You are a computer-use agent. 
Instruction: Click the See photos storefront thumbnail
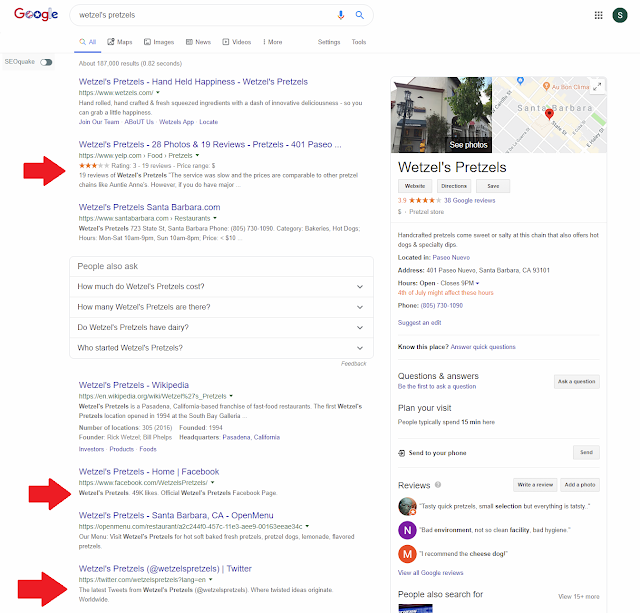441,115
